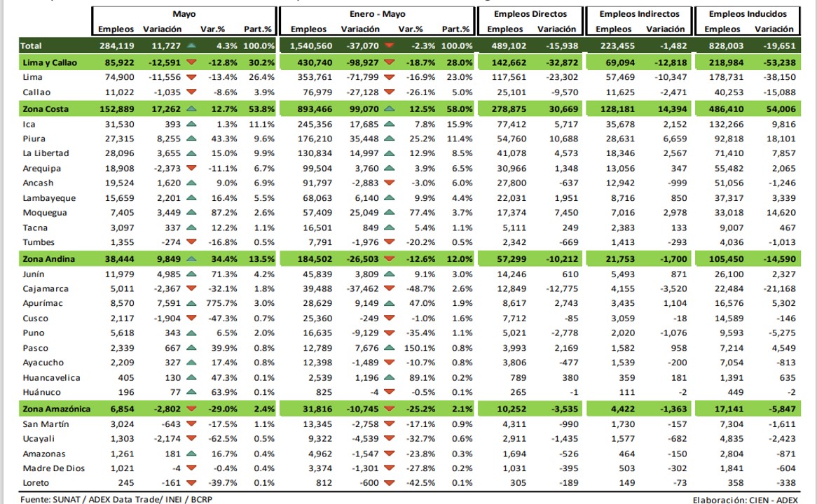
Task: Click the red down arrow in Total Enero-Mayo row
Action: (x=389, y=45)
